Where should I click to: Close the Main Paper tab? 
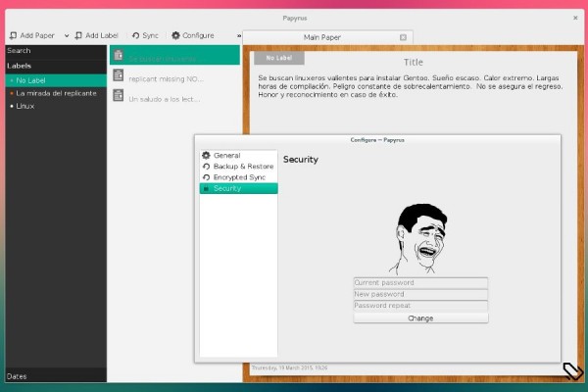point(404,37)
